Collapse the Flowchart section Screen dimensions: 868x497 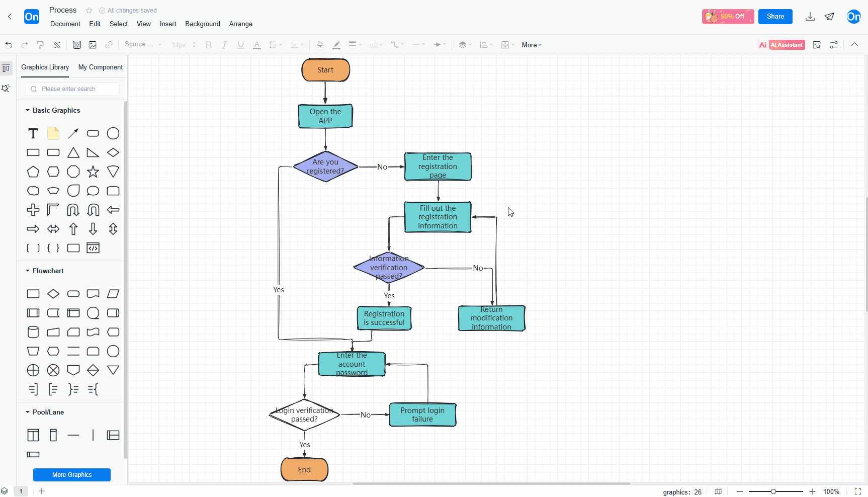[x=28, y=271]
